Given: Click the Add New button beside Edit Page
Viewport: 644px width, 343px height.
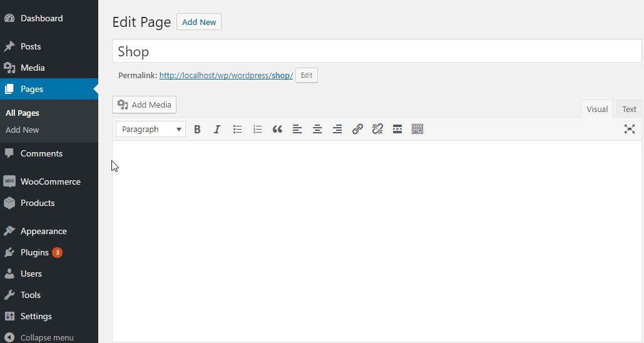Looking at the screenshot, I should tap(199, 22).
